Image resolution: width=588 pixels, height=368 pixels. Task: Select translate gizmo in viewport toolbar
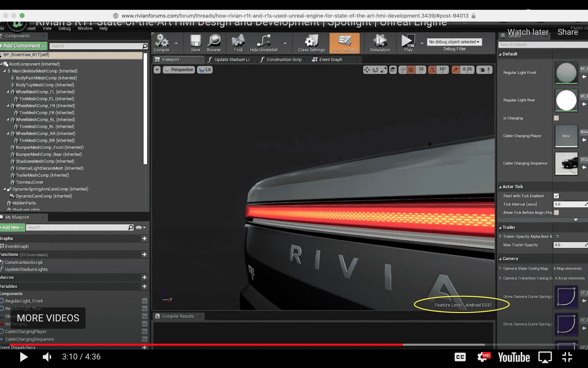(x=367, y=70)
